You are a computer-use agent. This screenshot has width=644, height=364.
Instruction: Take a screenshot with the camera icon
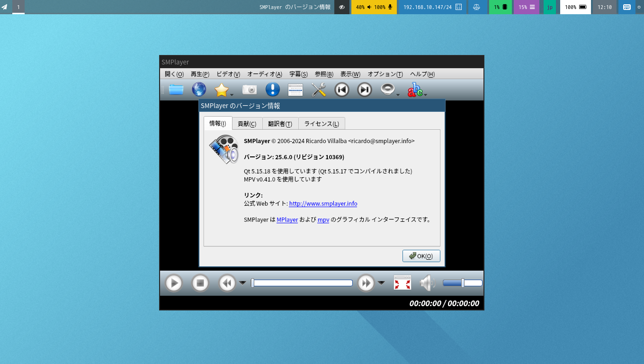(250, 90)
